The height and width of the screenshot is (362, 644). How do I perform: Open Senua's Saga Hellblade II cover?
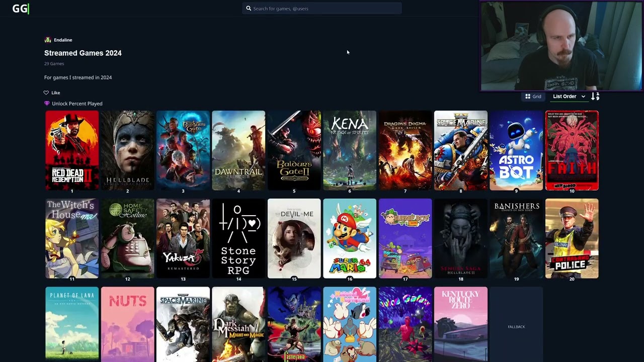pyautogui.click(x=461, y=238)
